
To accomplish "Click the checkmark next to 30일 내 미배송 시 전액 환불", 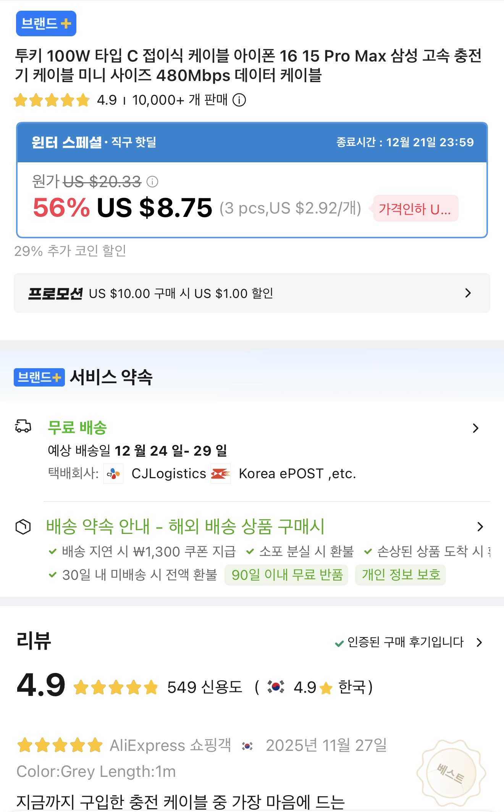I will click(52, 575).
